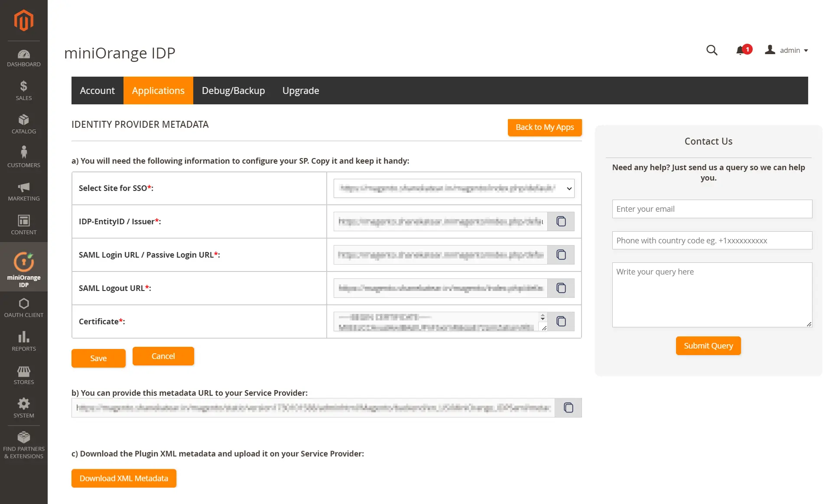The height and width of the screenshot is (504, 832).
Task: Focus the phone with country code field
Action: [x=712, y=240]
